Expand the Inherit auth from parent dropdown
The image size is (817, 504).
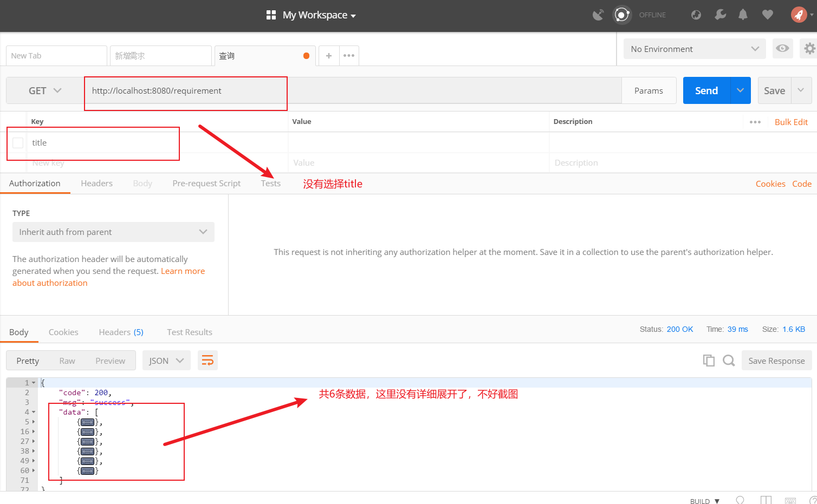pos(113,232)
